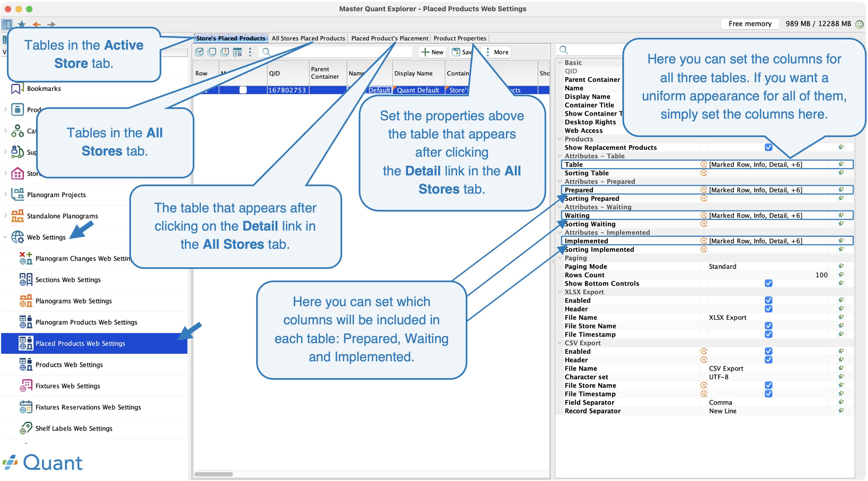The height and width of the screenshot is (481, 868).
Task: Click the select-all checkmark icon above table
Action: (x=199, y=52)
